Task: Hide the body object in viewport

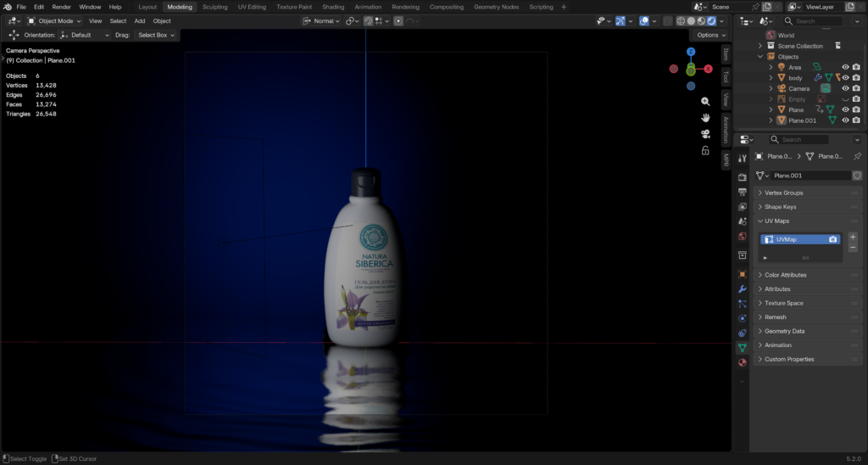Action: tap(845, 77)
